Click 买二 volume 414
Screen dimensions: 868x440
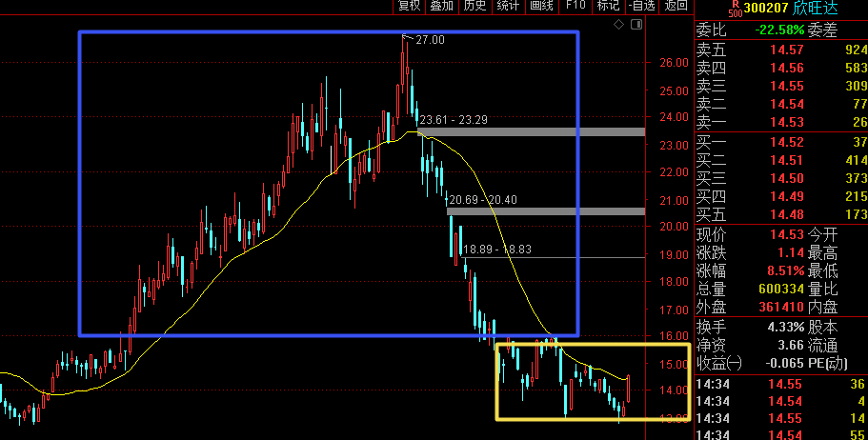857,161
